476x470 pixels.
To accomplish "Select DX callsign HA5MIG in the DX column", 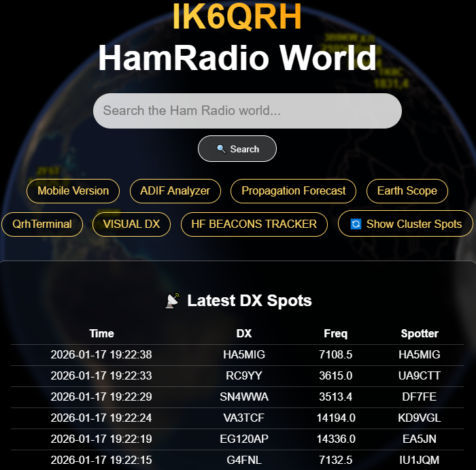I will click(244, 354).
